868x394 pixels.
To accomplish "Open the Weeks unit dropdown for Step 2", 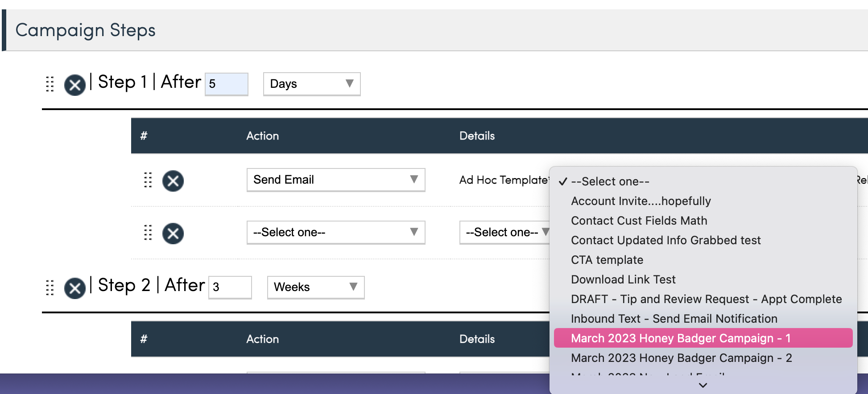I will point(315,287).
